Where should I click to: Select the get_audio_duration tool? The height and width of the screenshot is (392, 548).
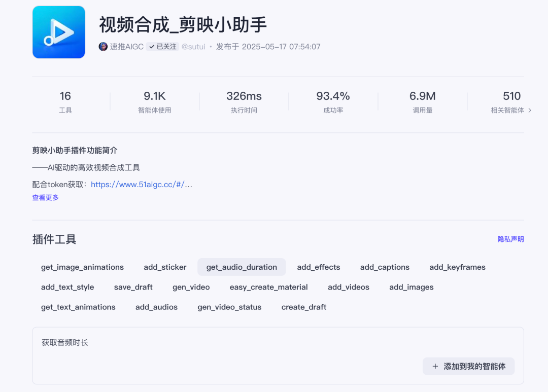click(242, 267)
